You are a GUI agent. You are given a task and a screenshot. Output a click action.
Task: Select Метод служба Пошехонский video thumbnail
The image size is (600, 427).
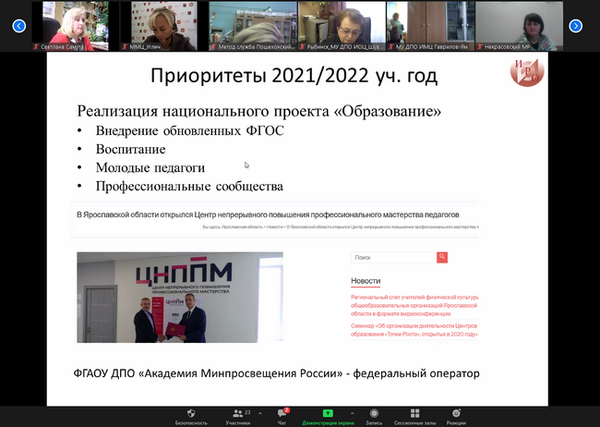click(x=253, y=26)
